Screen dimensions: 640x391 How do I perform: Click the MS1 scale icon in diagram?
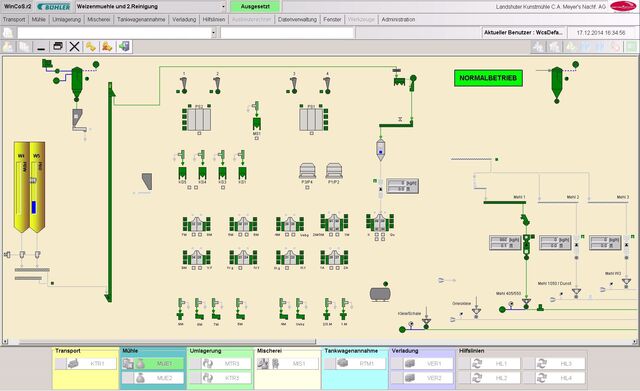257,122
